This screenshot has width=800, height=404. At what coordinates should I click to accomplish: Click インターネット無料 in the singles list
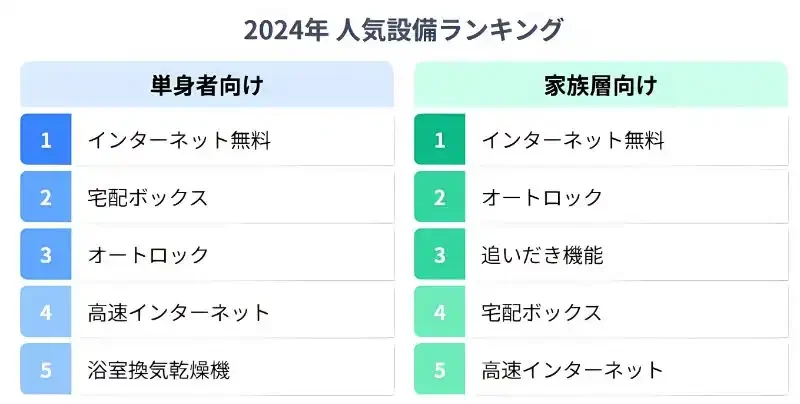click(179, 140)
